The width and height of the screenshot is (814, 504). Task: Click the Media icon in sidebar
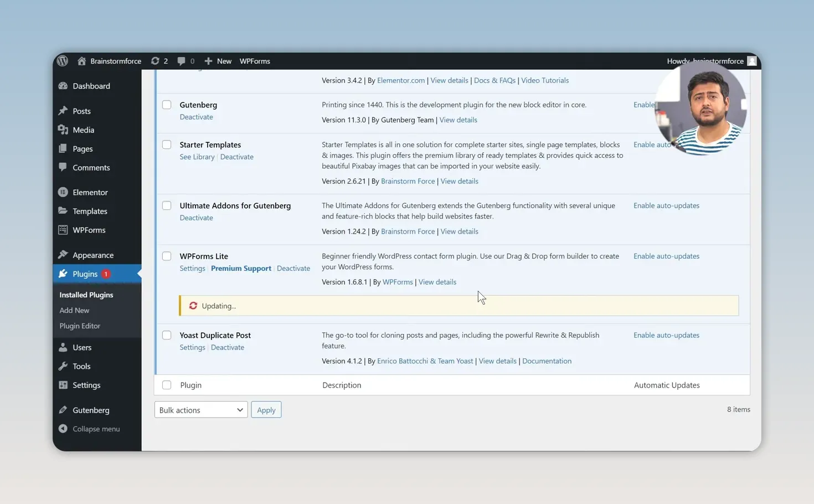(x=63, y=130)
